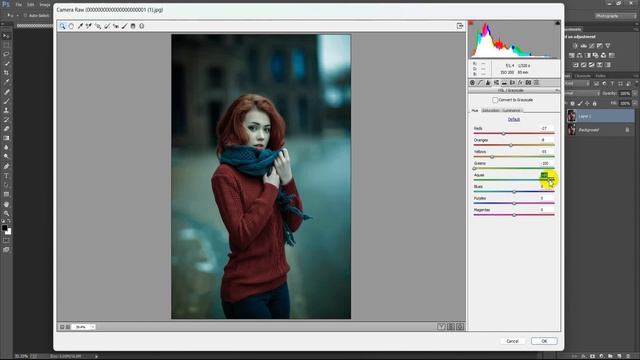Select the Adjustment Brush tool
This screenshot has height=360, width=640.
(x=124, y=26)
